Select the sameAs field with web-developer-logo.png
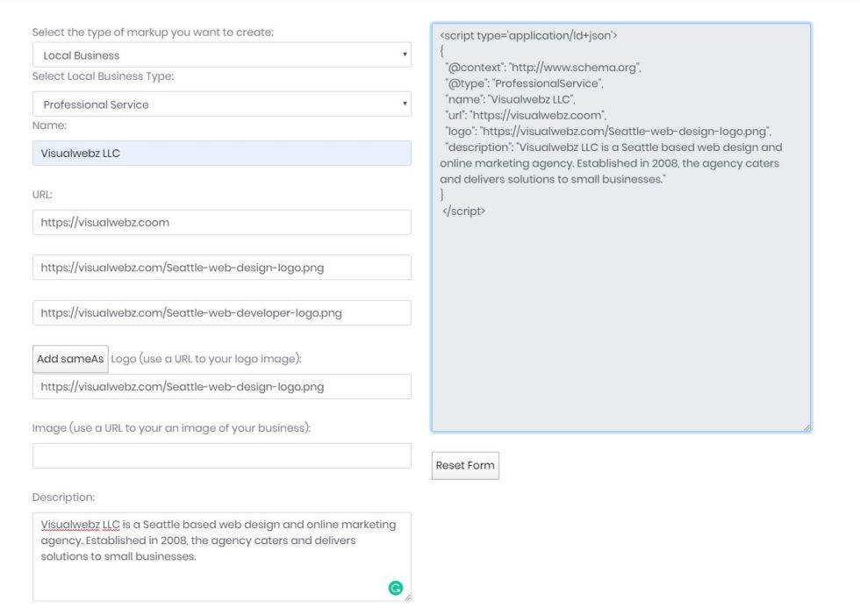Image resolution: width=860 pixels, height=616 pixels. tap(221, 313)
